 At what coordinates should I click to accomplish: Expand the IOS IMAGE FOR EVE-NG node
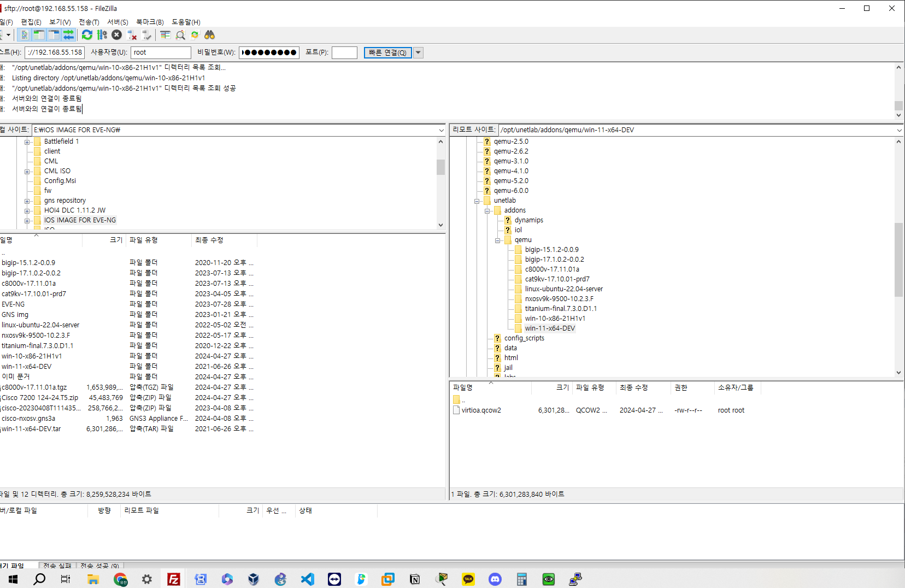pyautogui.click(x=27, y=221)
